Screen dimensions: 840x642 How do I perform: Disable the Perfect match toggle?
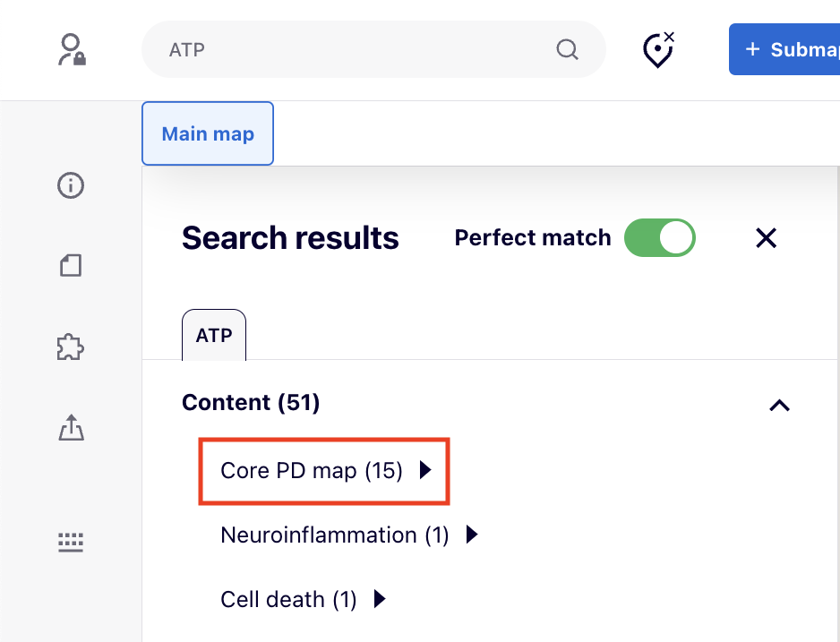click(x=660, y=238)
